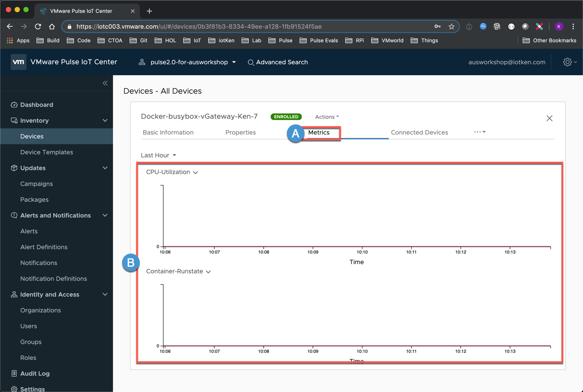Bookmark this page with the star icon
Image resolution: width=583 pixels, height=392 pixels.
(x=451, y=26)
